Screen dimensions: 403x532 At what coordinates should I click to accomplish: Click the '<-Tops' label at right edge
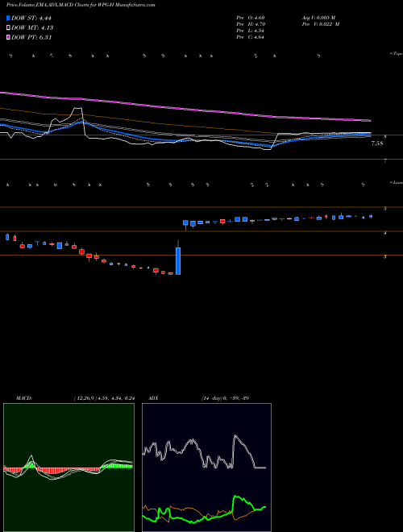(396, 54)
